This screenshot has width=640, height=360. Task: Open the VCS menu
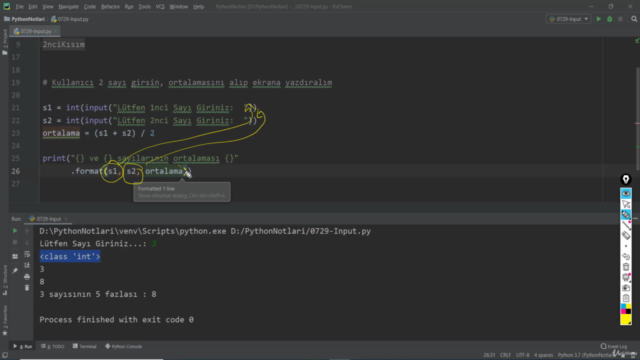coord(160,7)
